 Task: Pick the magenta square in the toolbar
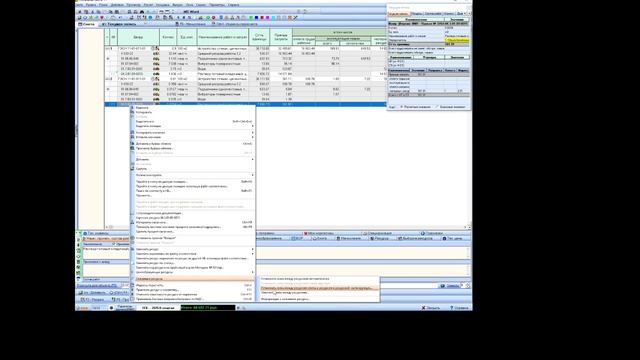pyautogui.click(x=267, y=18)
